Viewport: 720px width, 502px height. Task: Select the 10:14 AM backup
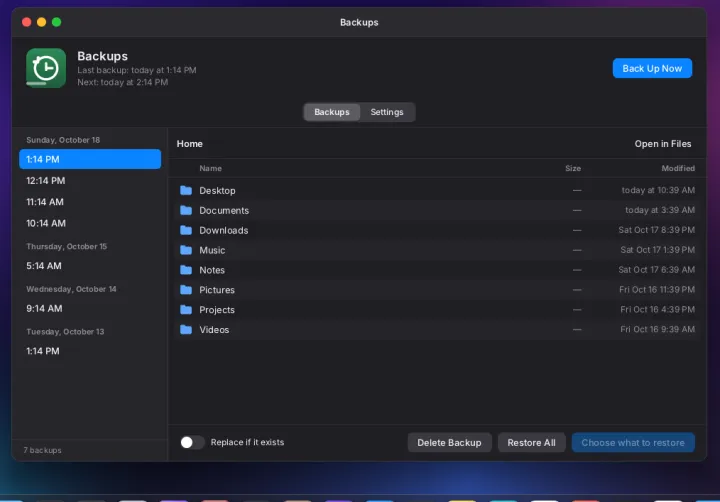pos(90,223)
